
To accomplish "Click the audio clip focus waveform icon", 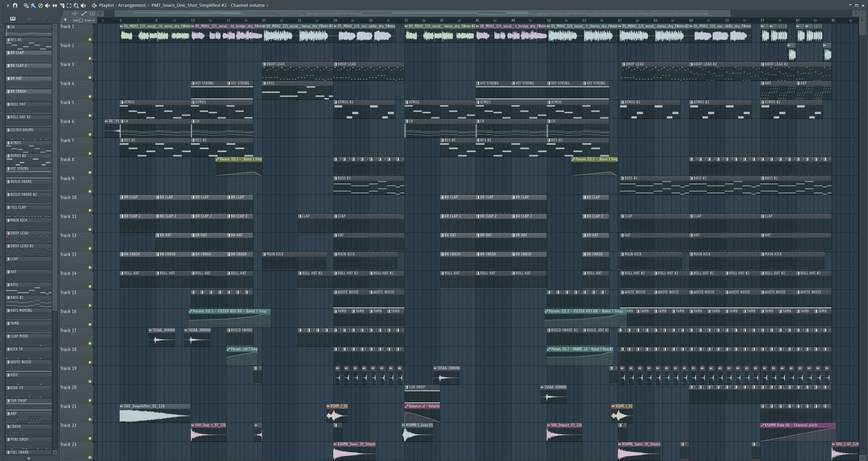I will 75,14.
